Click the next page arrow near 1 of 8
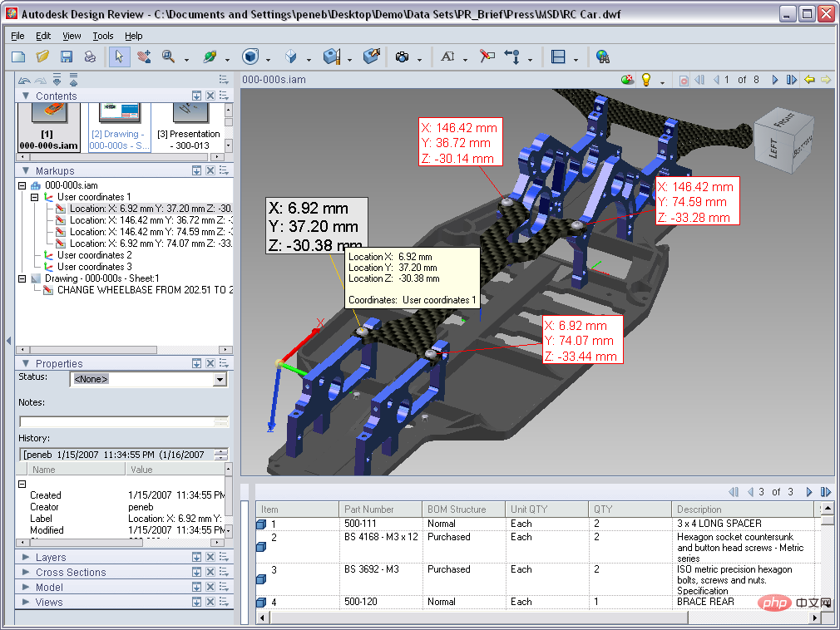The image size is (840, 630). [x=775, y=79]
